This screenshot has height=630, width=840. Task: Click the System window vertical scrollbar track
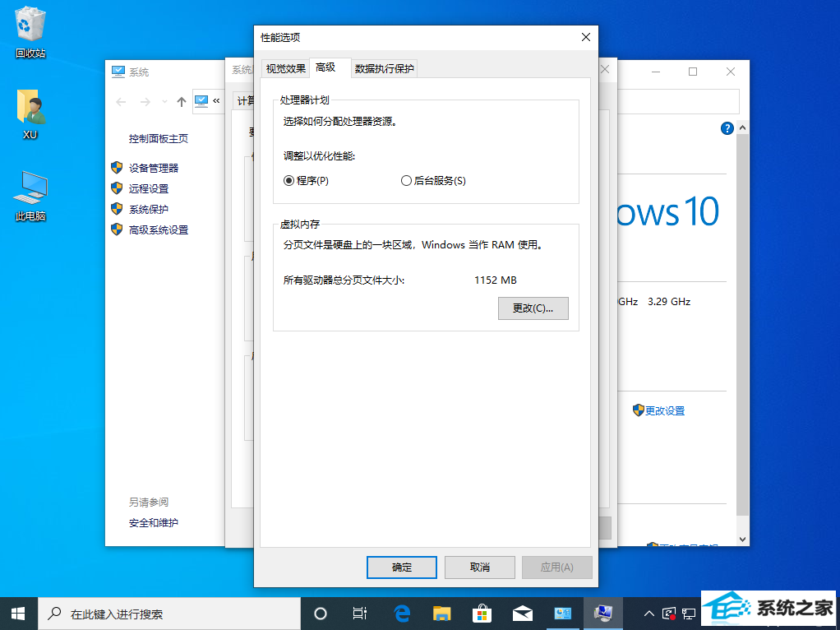point(742,525)
